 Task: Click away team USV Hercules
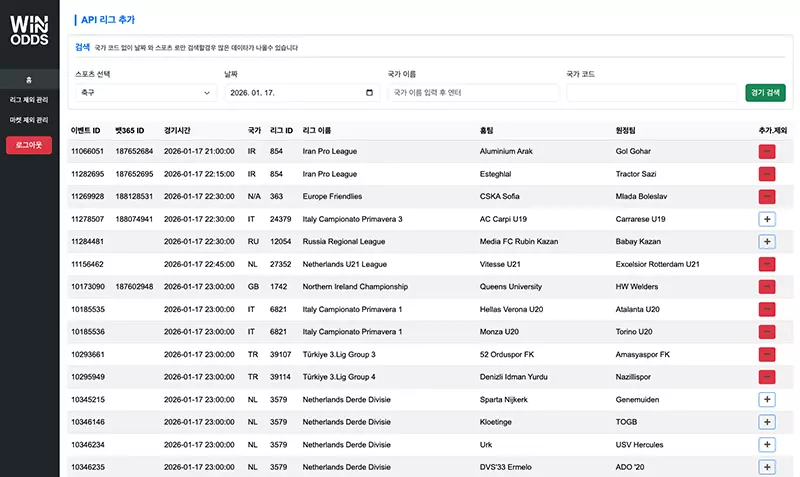639,445
